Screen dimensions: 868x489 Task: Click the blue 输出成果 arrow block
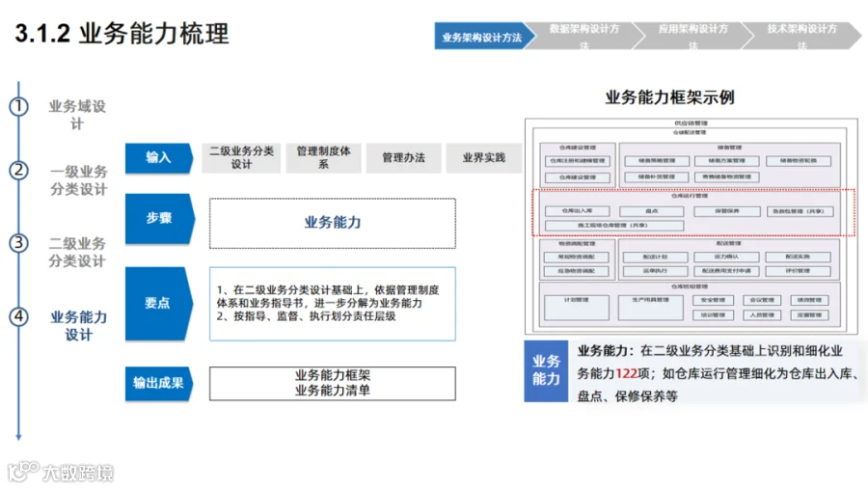point(159,383)
